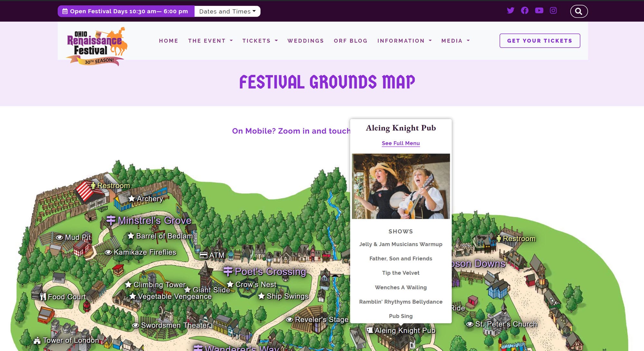The height and width of the screenshot is (351, 644).
Task: Click the Get Your Tickets button
Action: click(x=539, y=41)
